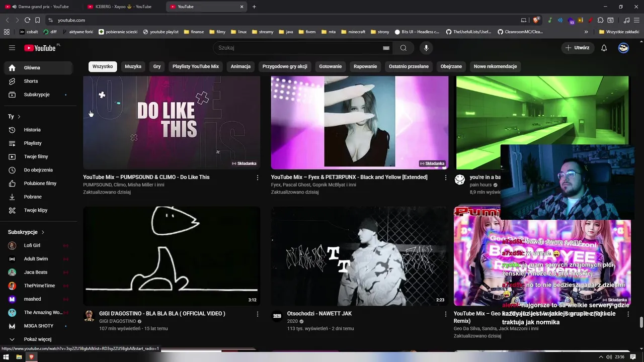Expand the Subskrypcje section header

[26, 232]
